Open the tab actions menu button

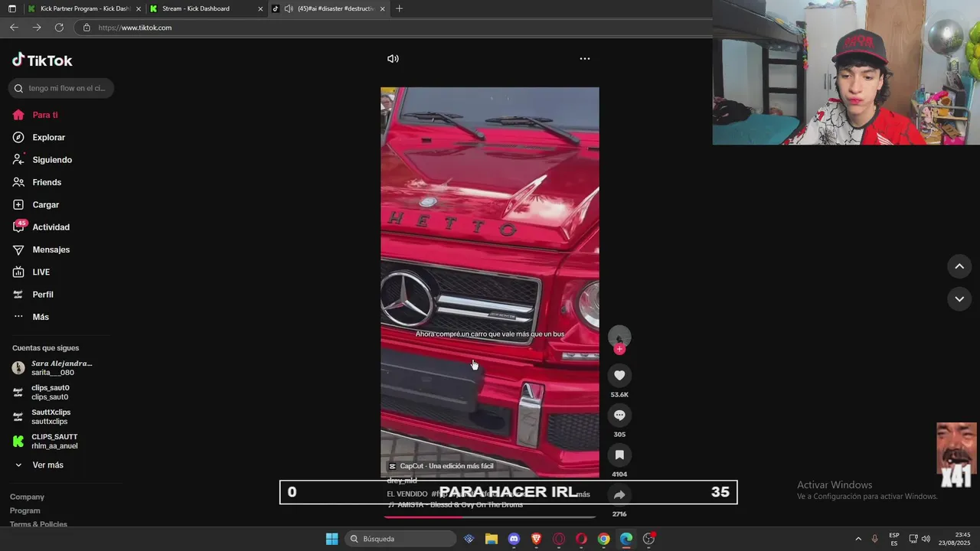tap(11, 8)
